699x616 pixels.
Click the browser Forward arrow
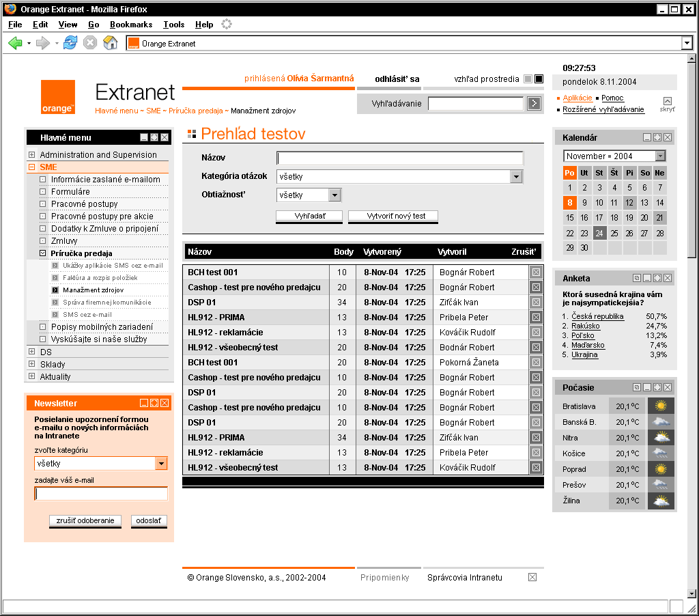43,43
